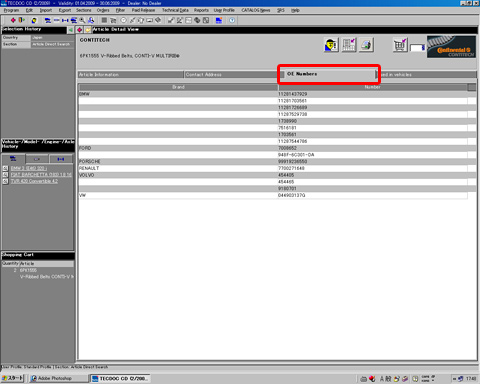Open the OE Numbers tab
This screenshot has height=384, width=480.
coord(328,74)
